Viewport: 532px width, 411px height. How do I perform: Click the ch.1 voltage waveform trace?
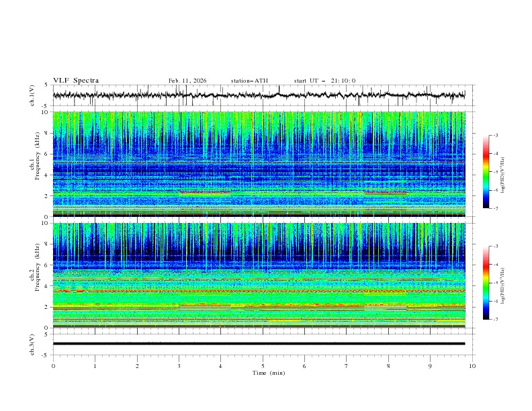259,95
